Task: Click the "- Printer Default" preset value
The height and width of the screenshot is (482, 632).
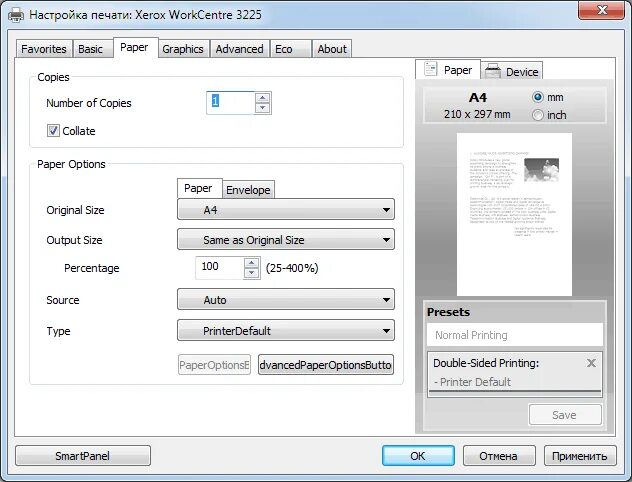Action: (x=472, y=382)
